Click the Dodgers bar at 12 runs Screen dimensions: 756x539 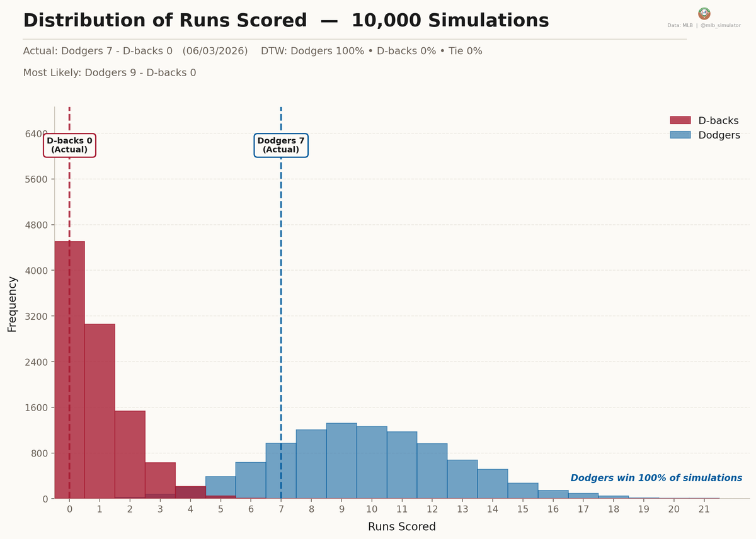pos(432,471)
